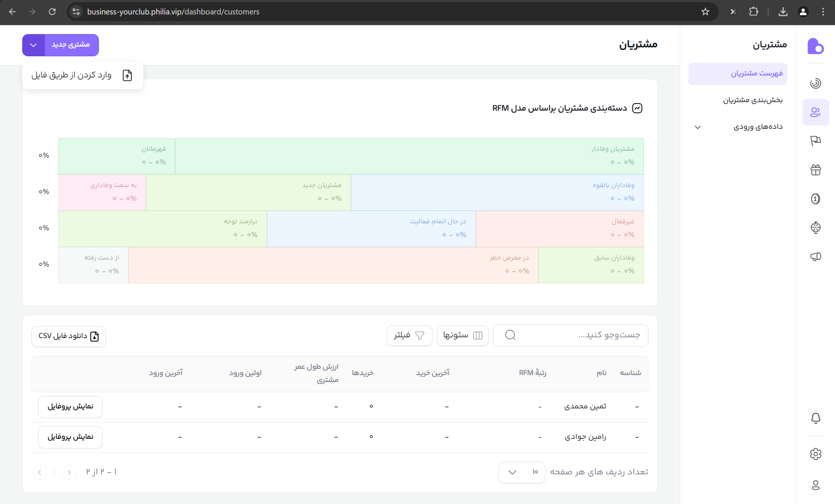Show profile of ثمین محمدی

[70, 407]
